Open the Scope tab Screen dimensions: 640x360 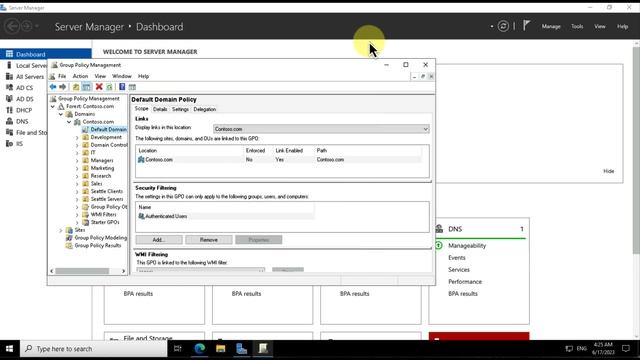pyautogui.click(x=141, y=109)
